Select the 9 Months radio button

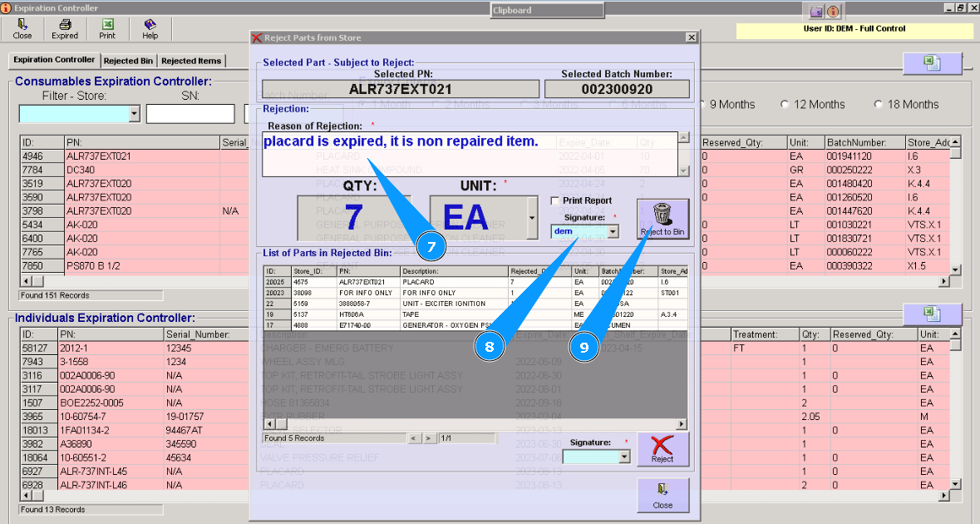702,105
